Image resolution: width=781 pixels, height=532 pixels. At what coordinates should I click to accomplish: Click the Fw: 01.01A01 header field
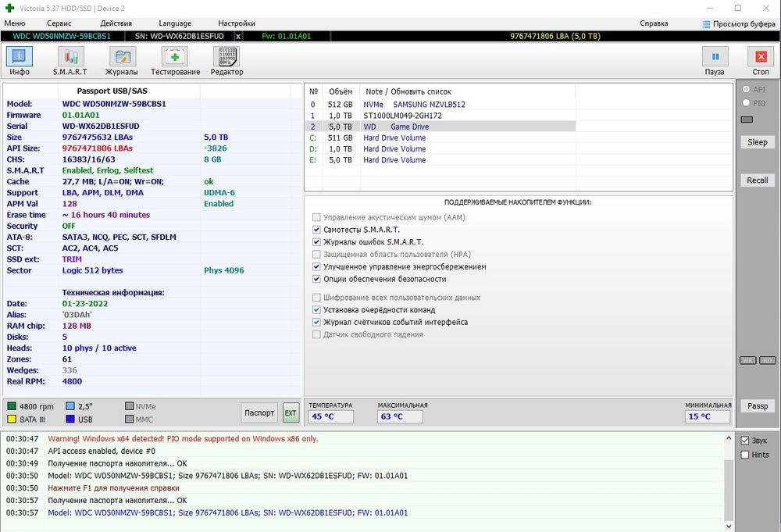click(x=287, y=37)
